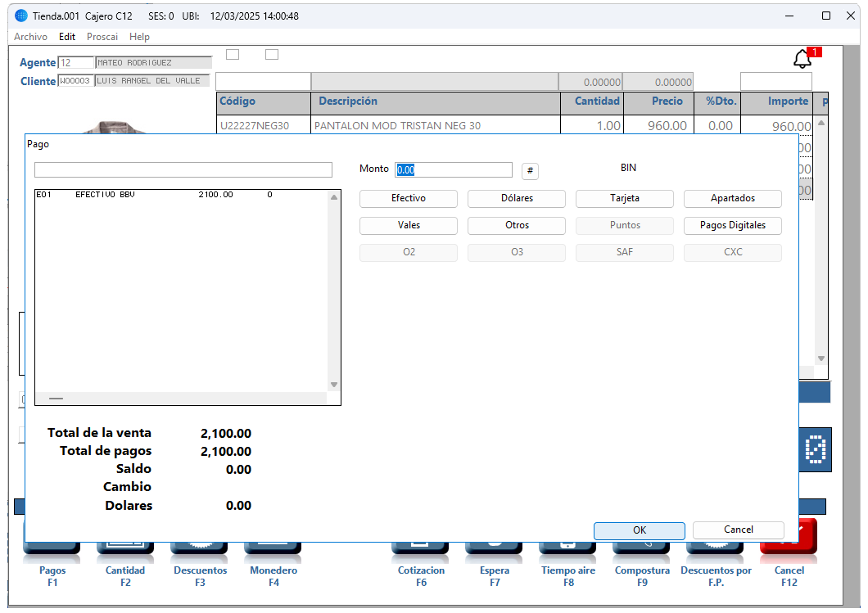Click the items table scroll up arrow
The height and width of the screenshot is (613, 868).
tap(821, 123)
